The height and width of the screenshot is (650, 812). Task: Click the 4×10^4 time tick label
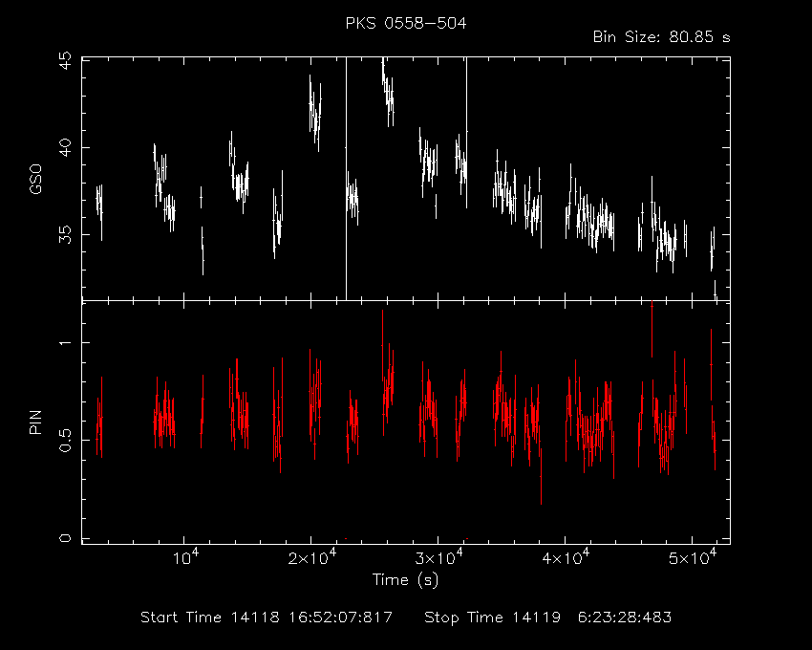click(566, 558)
